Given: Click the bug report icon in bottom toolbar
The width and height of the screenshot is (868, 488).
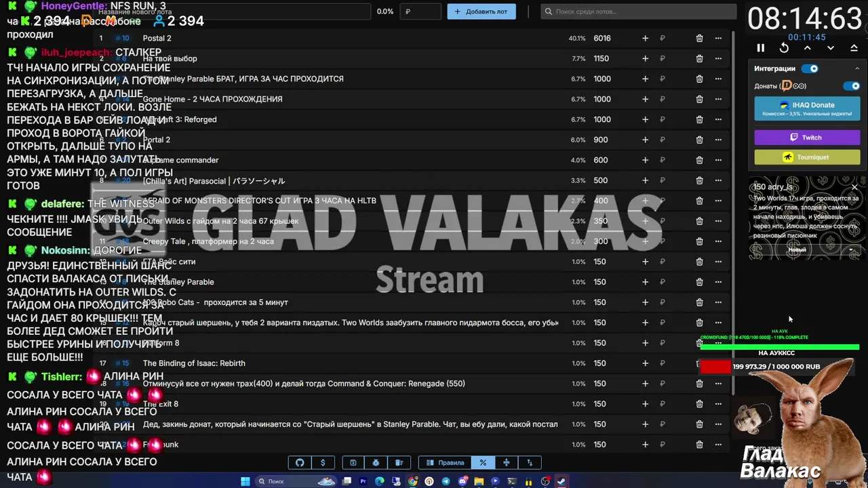Looking at the screenshot, I should pos(376,463).
